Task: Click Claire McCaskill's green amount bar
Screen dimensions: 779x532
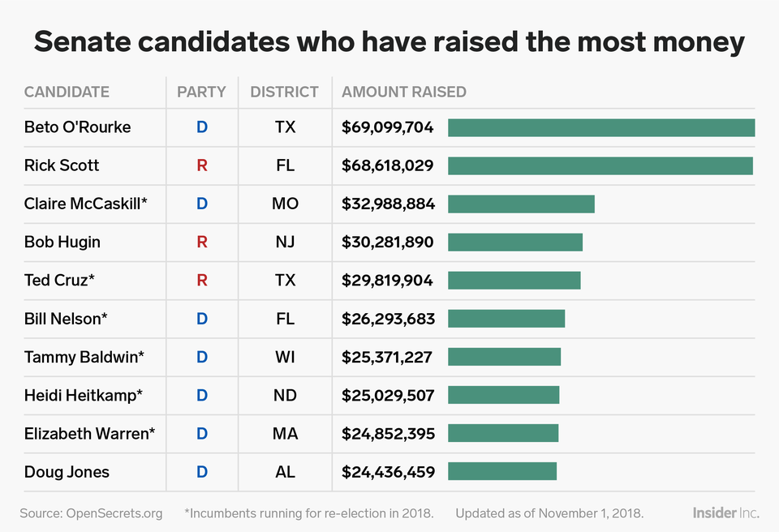Action: point(521,204)
